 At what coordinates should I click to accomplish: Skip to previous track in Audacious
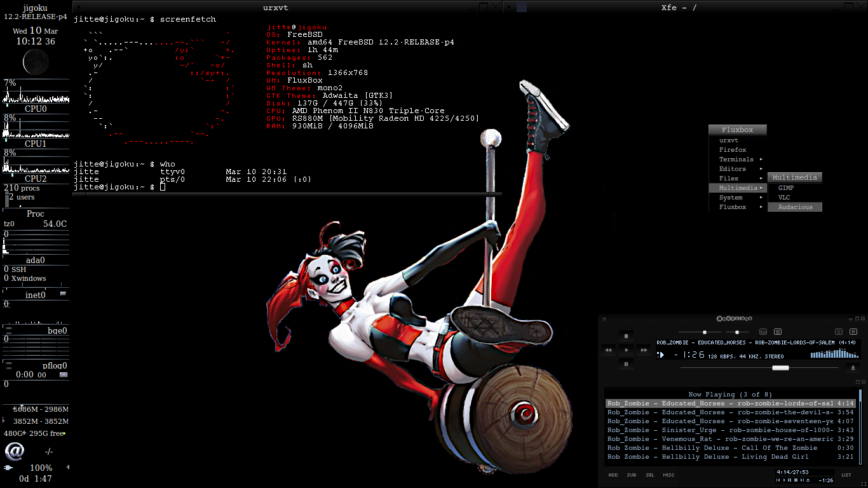point(608,350)
